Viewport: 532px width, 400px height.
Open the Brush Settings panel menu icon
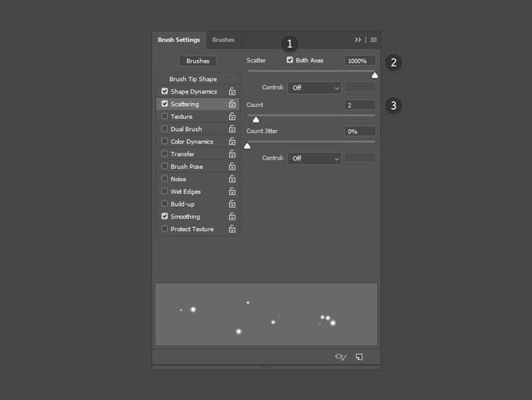click(373, 40)
